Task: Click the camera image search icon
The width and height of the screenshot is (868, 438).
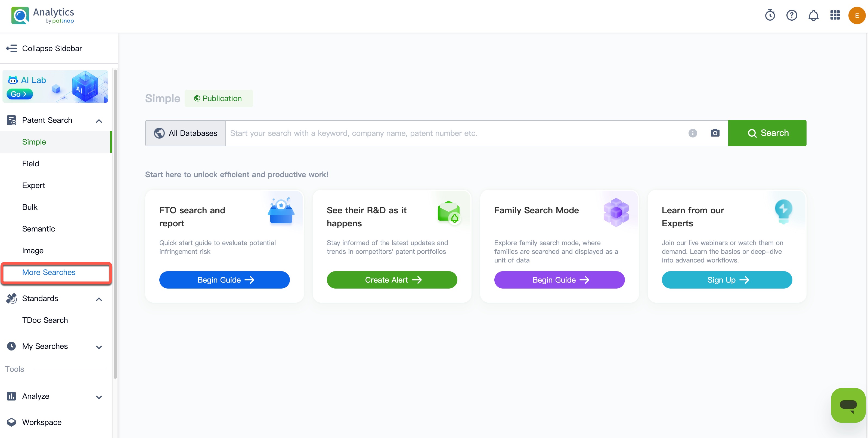Action: [715, 133]
